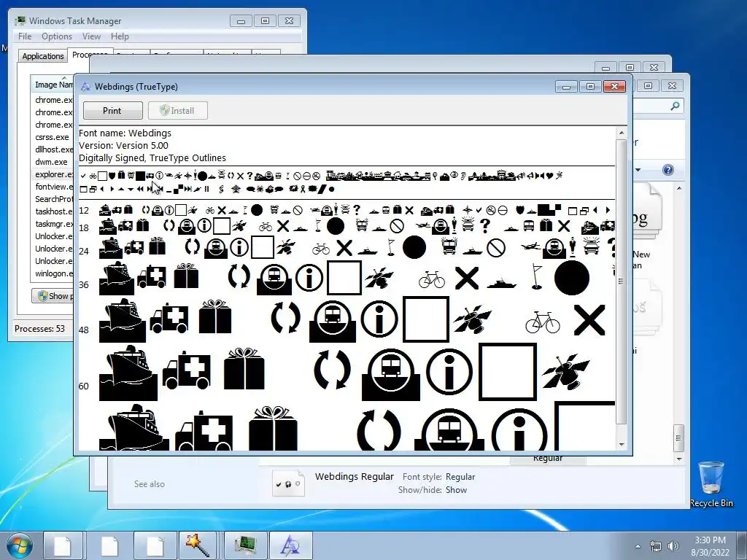Click the Webdings Regular thumbnail in details pane

pyautogui.click(x=288, y=484)
